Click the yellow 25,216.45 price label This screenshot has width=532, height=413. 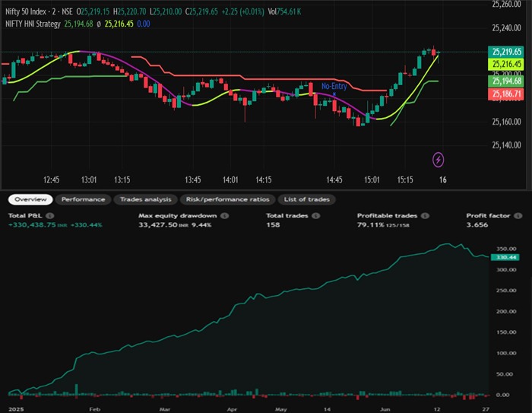point(506,65)
